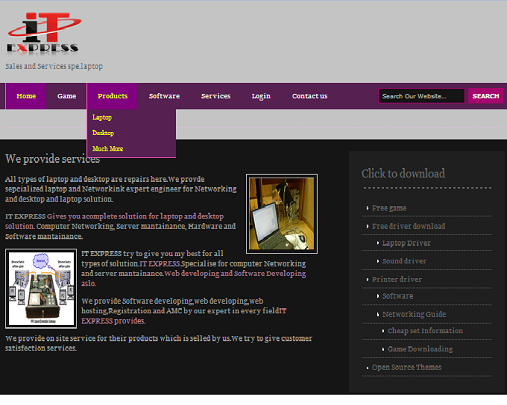Choose Much More in Products submenu
This screenshot has height=405, width=507.
108,148
